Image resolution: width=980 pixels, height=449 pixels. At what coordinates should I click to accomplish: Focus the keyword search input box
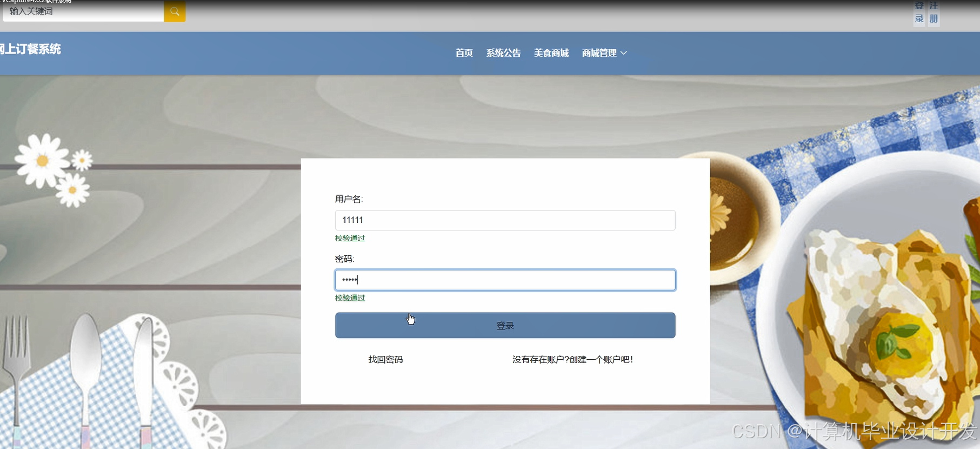pos(84,11)
